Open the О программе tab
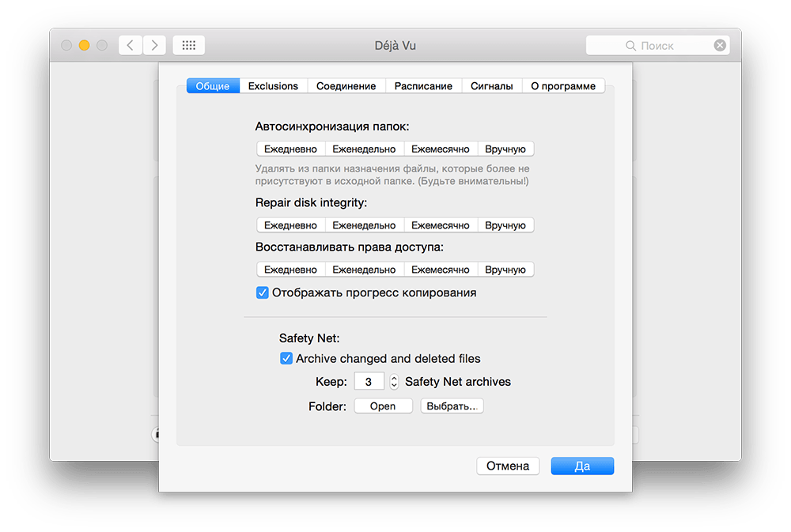Image resolution: width=791 pixels, height=532 pixels. [x=563, y=86]
